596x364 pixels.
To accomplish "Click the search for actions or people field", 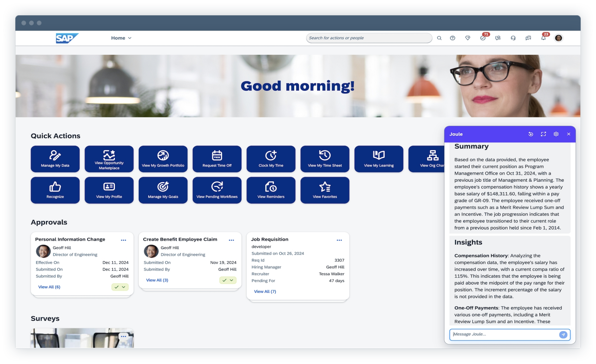I will [x=369, y=38].
